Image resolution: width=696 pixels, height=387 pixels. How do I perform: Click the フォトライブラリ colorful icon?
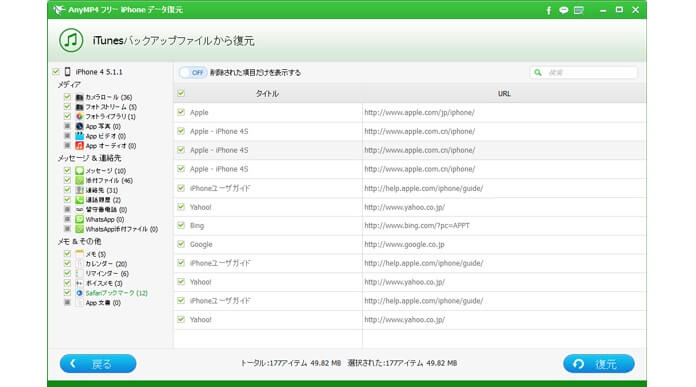[79, 116]
